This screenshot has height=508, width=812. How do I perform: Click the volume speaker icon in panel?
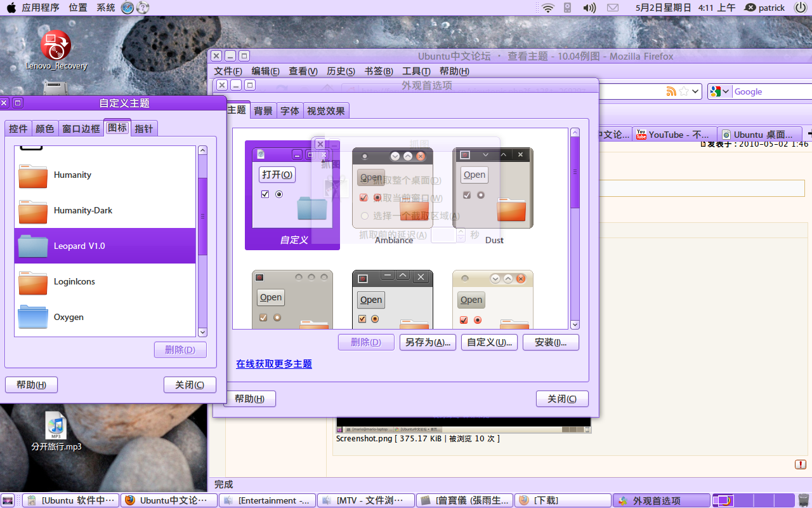click(589, 8)
